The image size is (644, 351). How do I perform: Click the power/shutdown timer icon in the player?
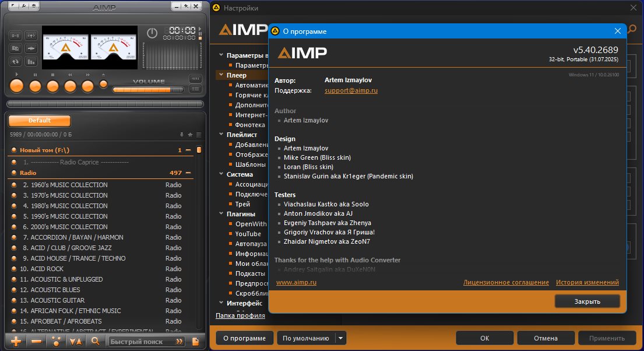(152, 33)
